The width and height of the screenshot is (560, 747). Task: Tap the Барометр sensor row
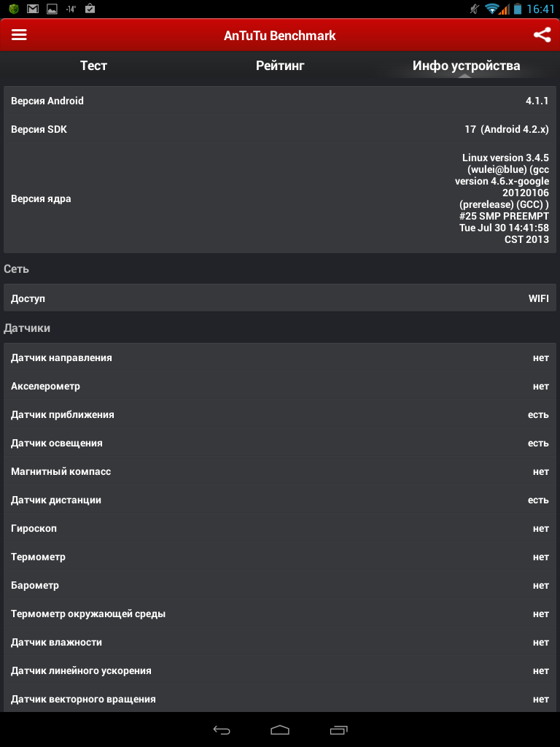click(280, 585)
